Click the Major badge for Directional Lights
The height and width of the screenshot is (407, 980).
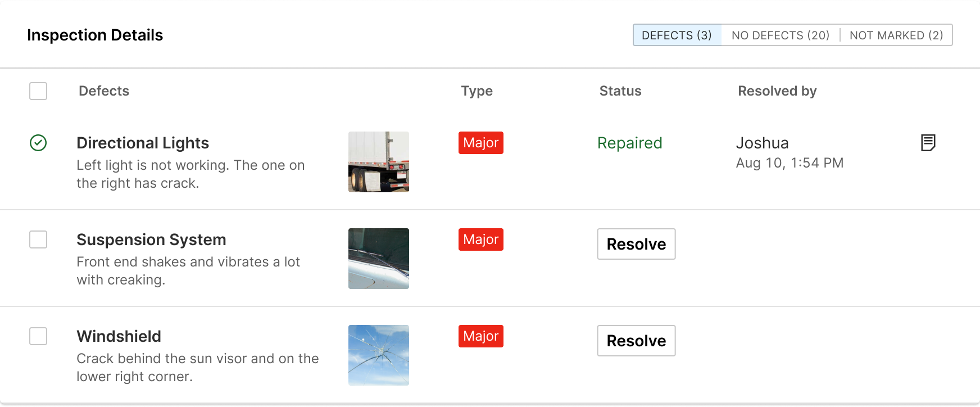click(481, 143)
